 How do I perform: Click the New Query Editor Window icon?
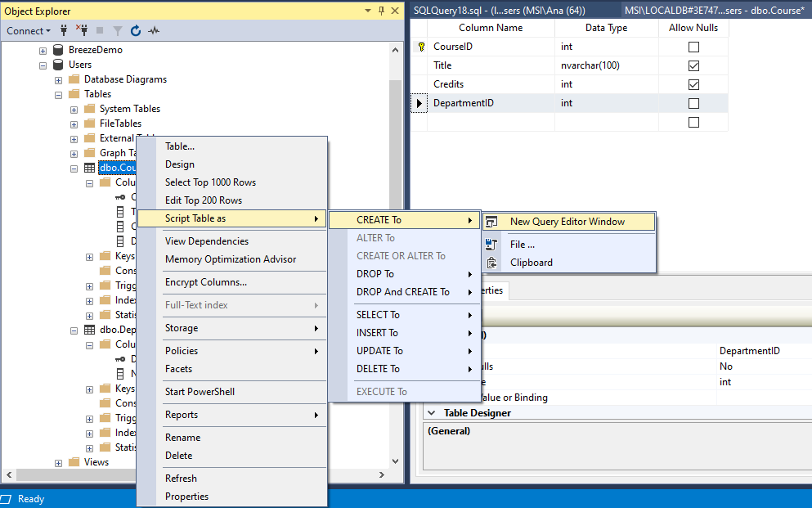pos(491,221)
